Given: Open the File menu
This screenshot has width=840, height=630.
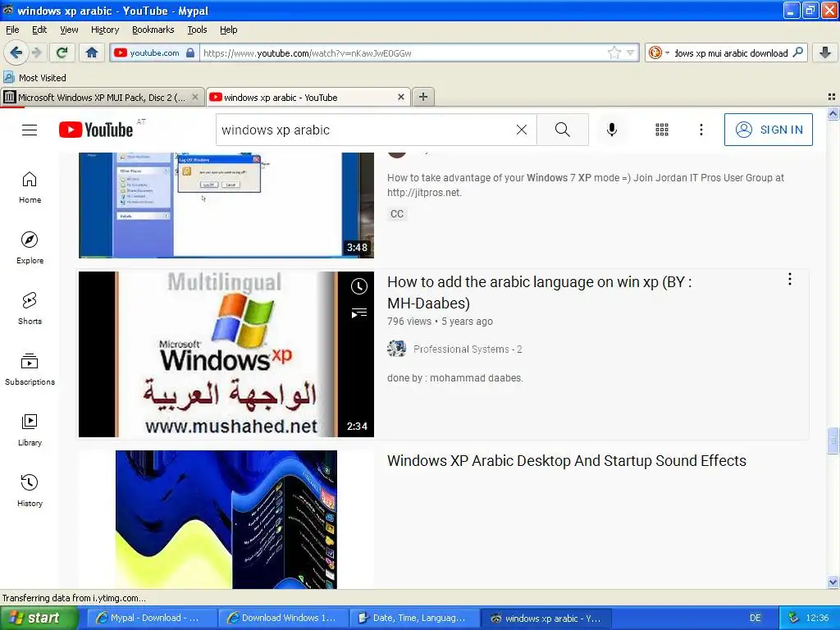Looking at the screenshot, I should click(12, 30).
